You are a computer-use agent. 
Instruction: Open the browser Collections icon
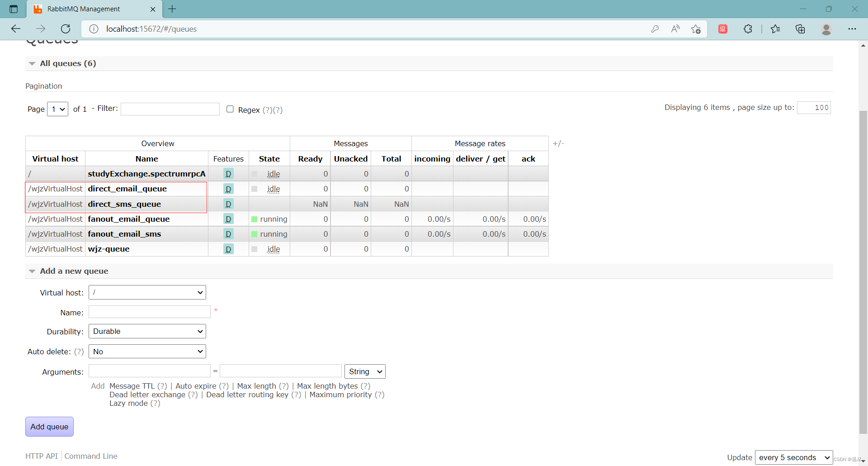click(x=800, y=29)
